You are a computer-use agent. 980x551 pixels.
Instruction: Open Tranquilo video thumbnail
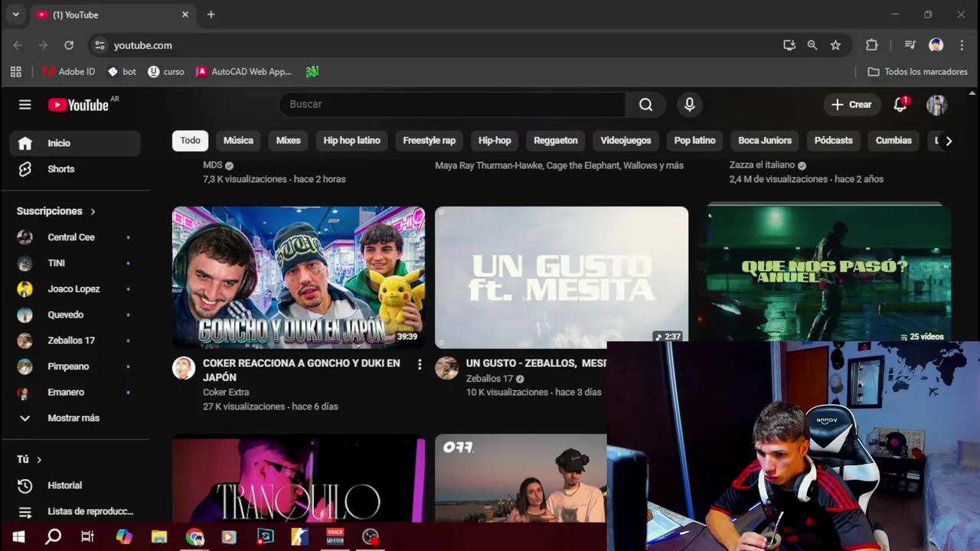click(299, 479)
